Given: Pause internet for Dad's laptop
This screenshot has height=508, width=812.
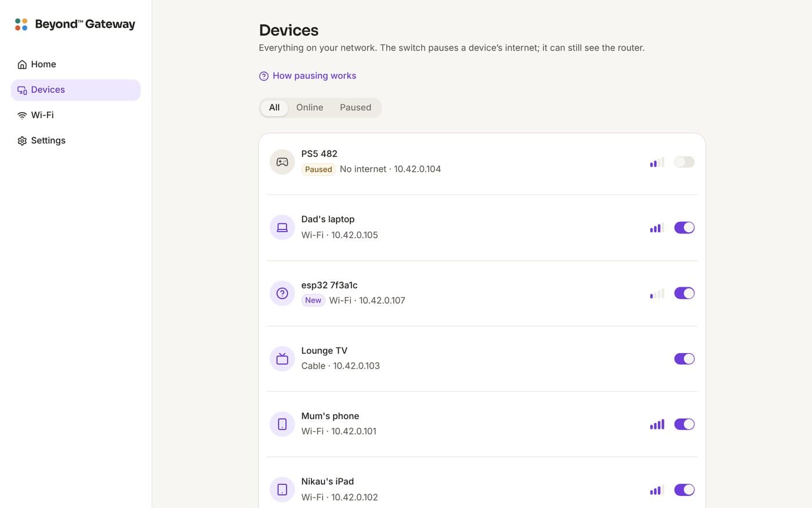Looking at the screenshot, I should coord(684,228).
